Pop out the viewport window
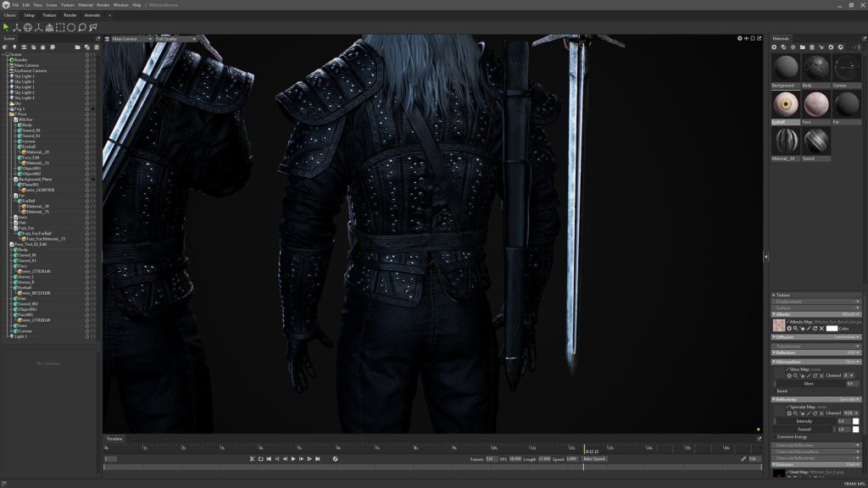This screenshot has height=488, width=868. [759, 39]
